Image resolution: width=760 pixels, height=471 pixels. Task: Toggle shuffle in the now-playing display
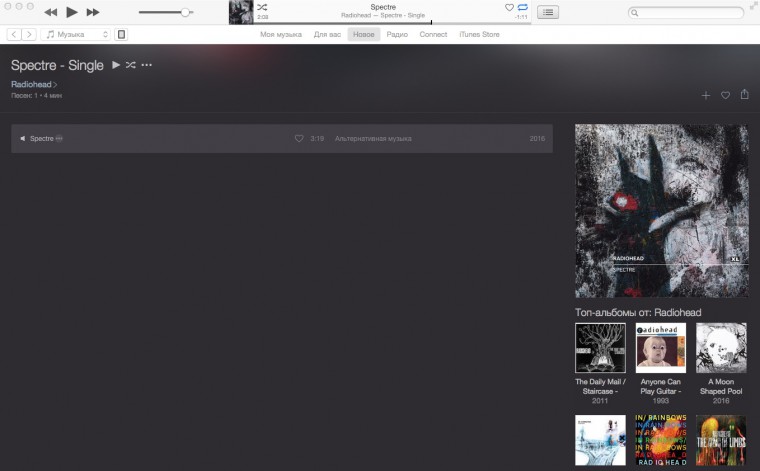click(x=262, y=7)
